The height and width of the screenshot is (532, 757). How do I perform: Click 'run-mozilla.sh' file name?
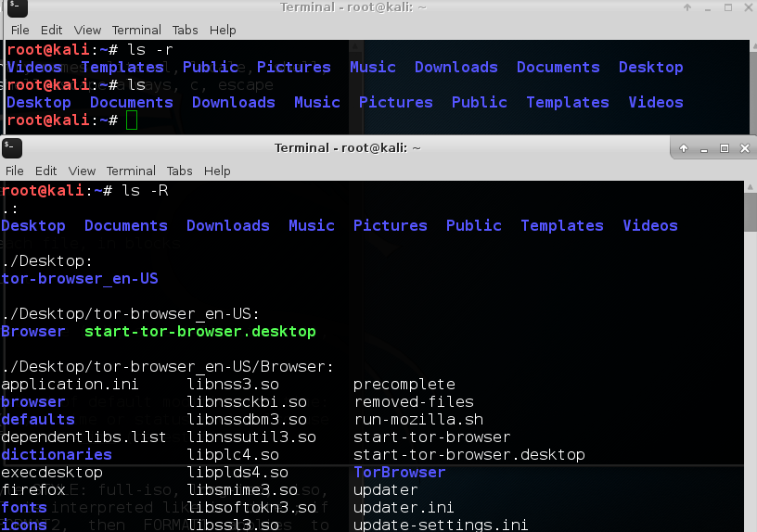pos(418,419)
